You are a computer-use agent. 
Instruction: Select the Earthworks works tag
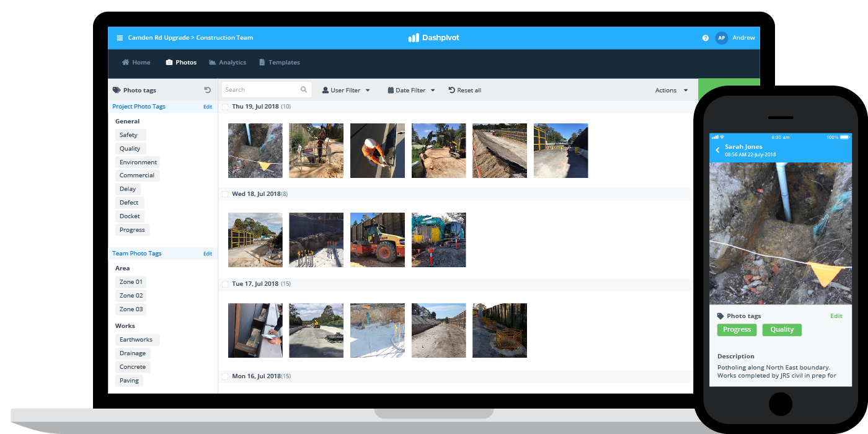click(136, 340)
